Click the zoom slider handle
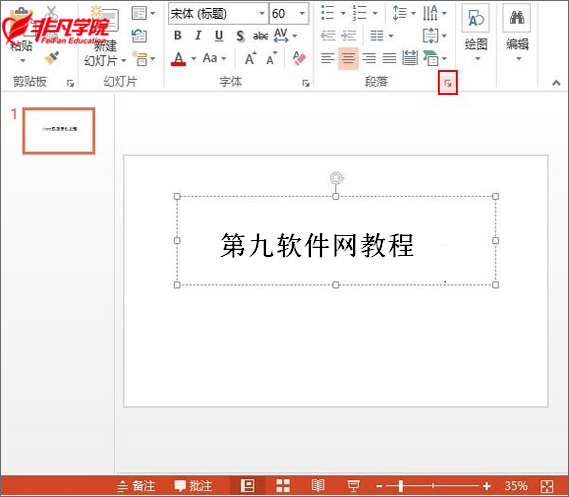The height and width of the screenshot is (497, 569). 401,486
